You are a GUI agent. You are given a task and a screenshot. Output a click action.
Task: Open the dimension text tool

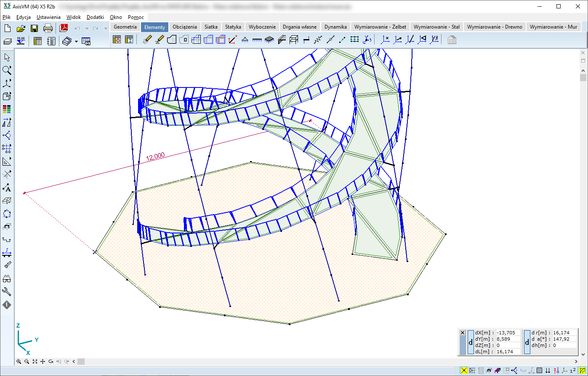click(7, 188)
